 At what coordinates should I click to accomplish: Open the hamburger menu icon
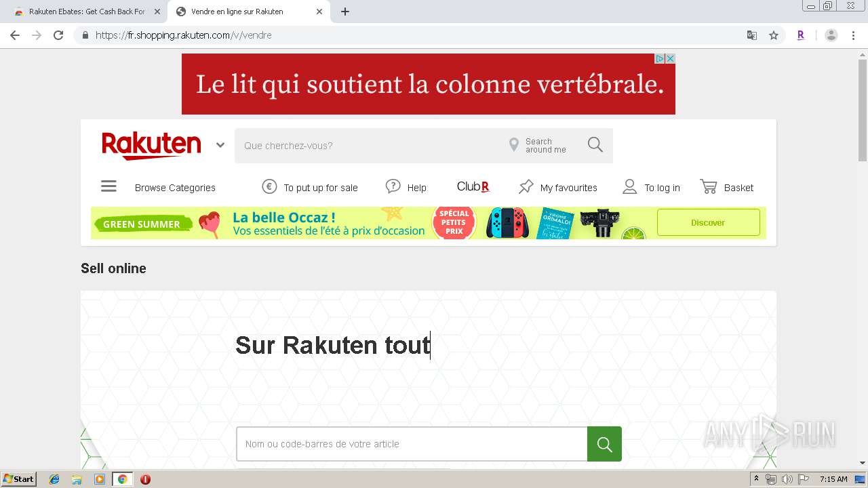point(108,186)
